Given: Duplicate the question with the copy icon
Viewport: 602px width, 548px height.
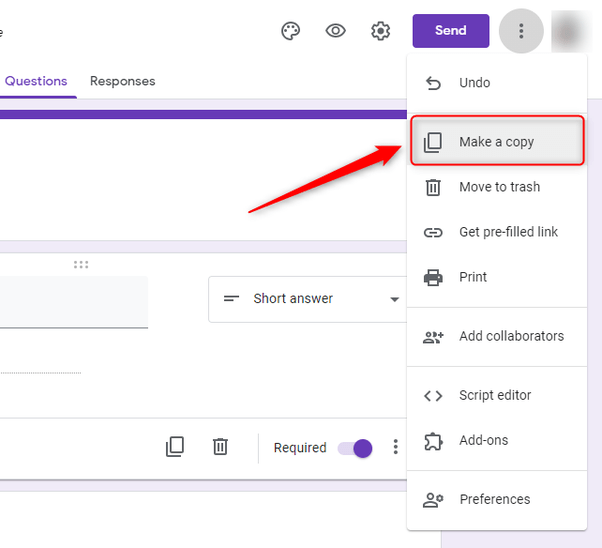Looking at the screenshot, I should (x=175, y=447).
